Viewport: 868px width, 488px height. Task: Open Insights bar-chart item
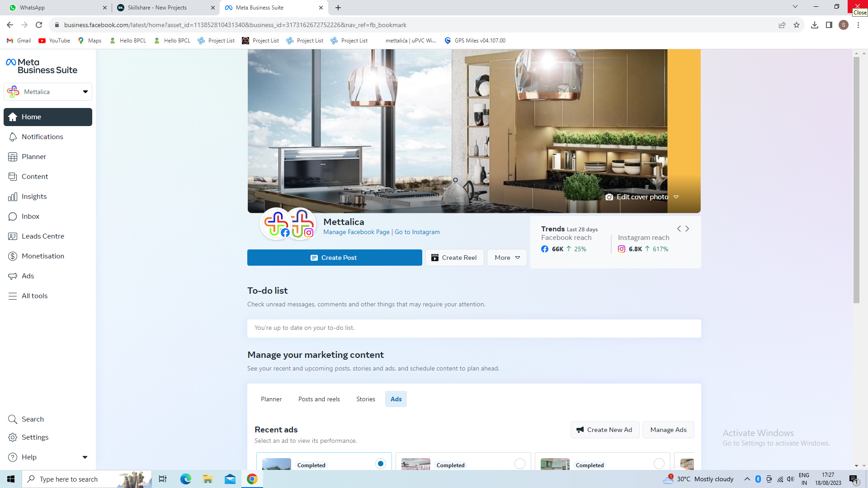click(48, 197)
